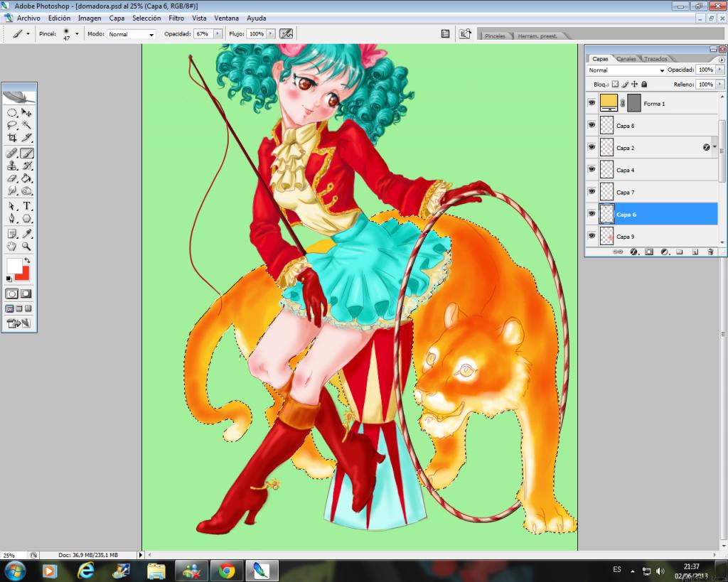The width and height of the screenshot is (728, 582).
Task: Select the Zoom tool
Action: coord(27,247)
